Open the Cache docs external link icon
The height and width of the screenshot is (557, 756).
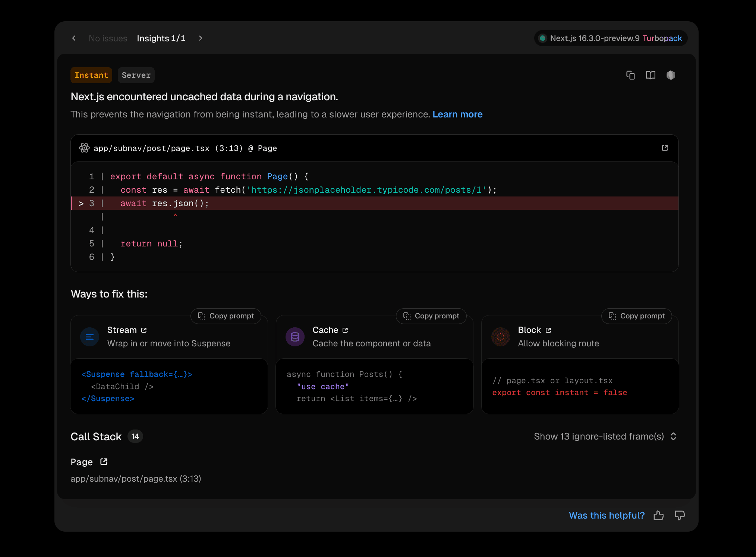point(345,330)
